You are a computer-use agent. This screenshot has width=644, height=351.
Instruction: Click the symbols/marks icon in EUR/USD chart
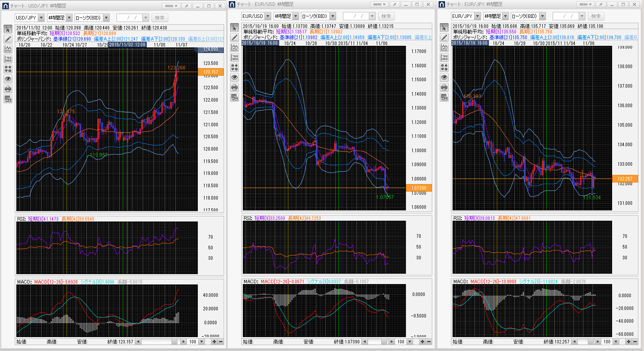tap(234, 67)
